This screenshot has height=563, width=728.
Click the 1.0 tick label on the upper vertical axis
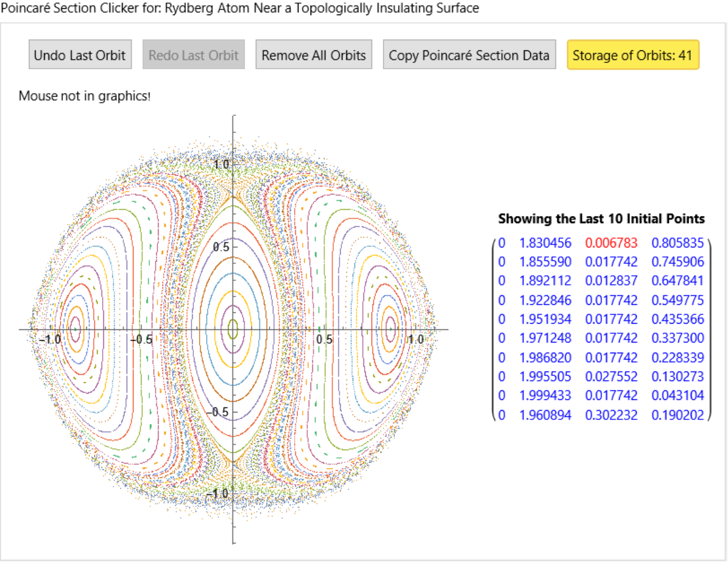221,164
